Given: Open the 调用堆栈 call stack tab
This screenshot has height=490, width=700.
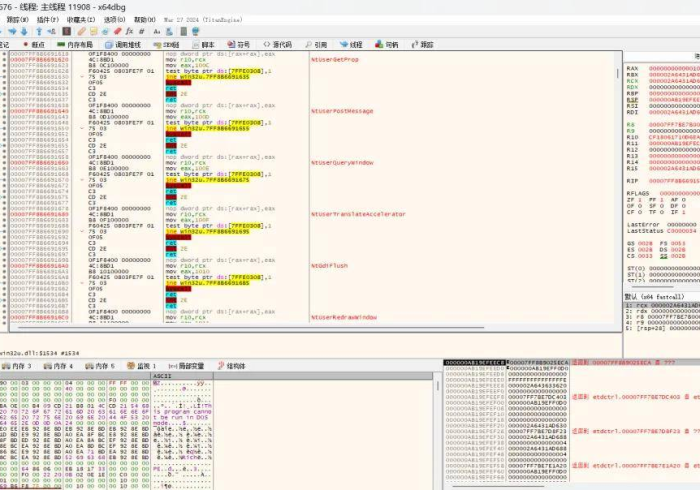Looking at the screenshot, I should click(x=123, y=45).
